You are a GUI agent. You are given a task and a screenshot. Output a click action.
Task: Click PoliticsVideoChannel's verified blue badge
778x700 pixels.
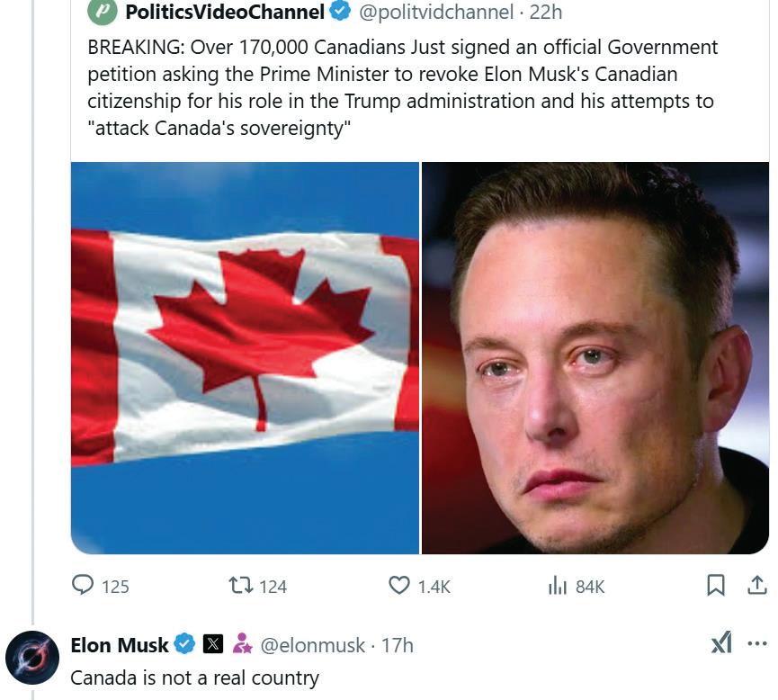pos(340,13)
